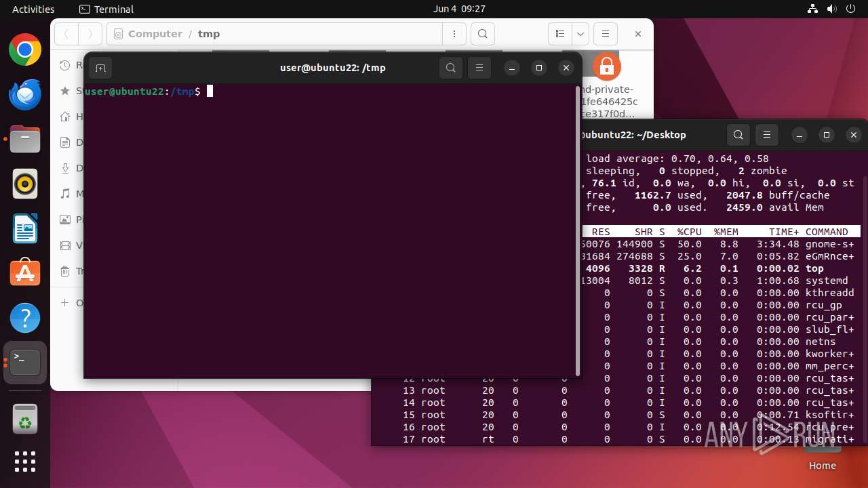Click the terminal prompt input area

tap(210, 91)
